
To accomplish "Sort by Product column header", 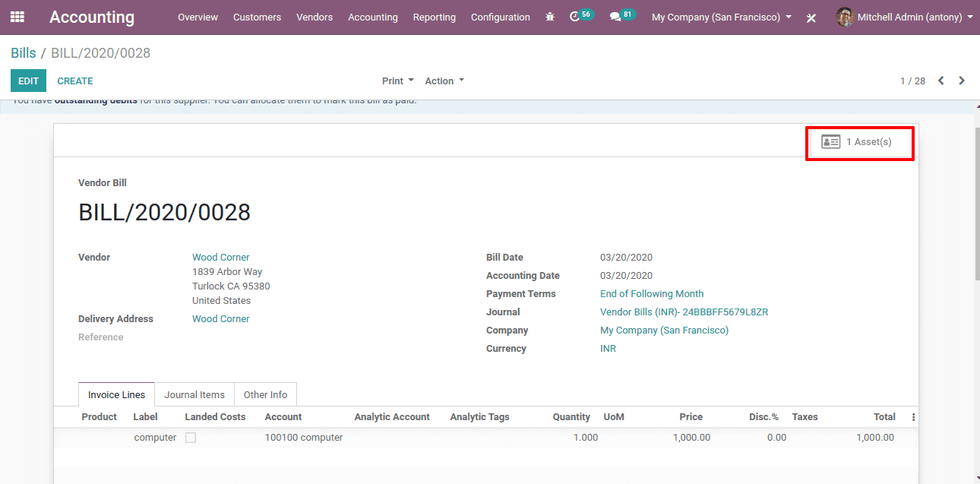I will pyautogui.click(x=100, y=417).
